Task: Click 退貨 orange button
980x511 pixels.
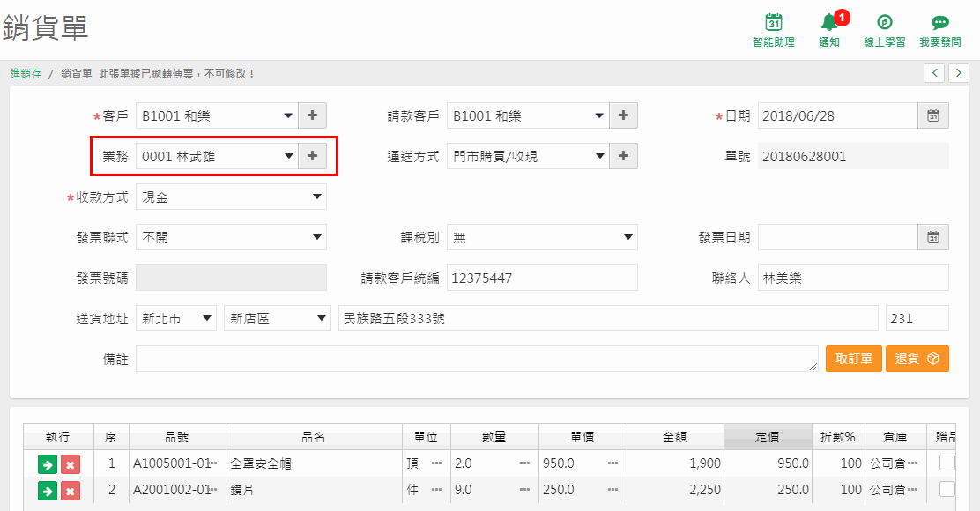Action: click(917, 359)
